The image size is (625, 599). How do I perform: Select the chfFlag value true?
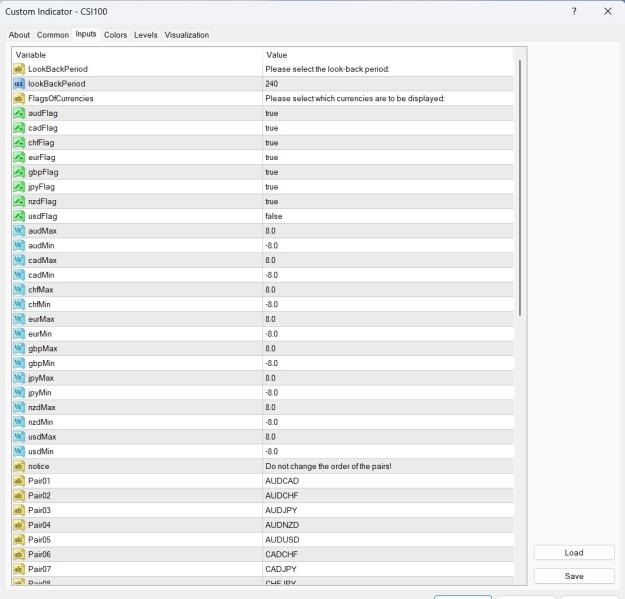tap(272, 143)
